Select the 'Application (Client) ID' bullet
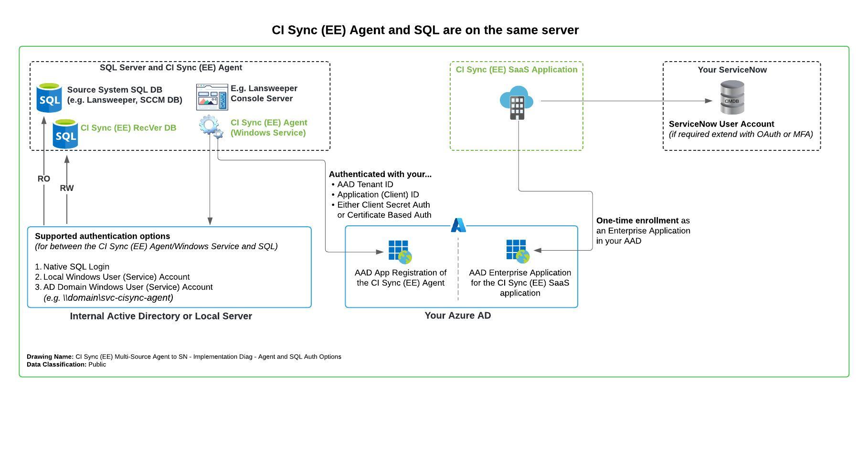Screen dimensions: 868x474 pyautogui.click(x=378, y=195)
